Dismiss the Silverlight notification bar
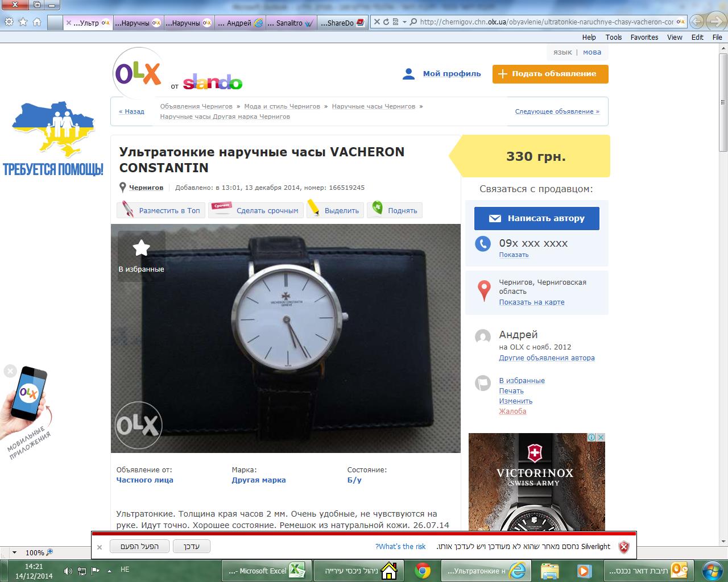This screenshot has width=728, height=582. point(100,547)
